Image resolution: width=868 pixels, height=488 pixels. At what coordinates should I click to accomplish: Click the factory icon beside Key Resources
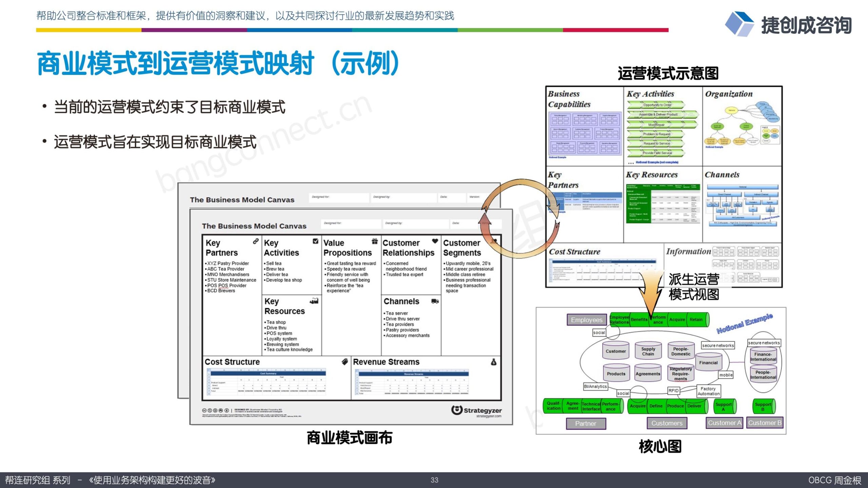click(314, 301)
